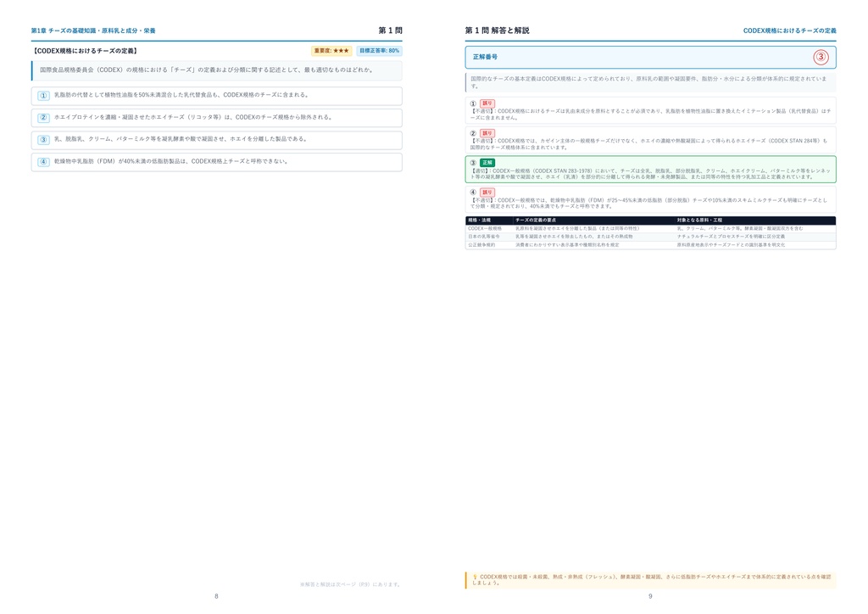Click the blue right-page header CODEX規格におけるチーズの定義
The height and width of the screenshot is (614, 868).
tap(789, 31)
